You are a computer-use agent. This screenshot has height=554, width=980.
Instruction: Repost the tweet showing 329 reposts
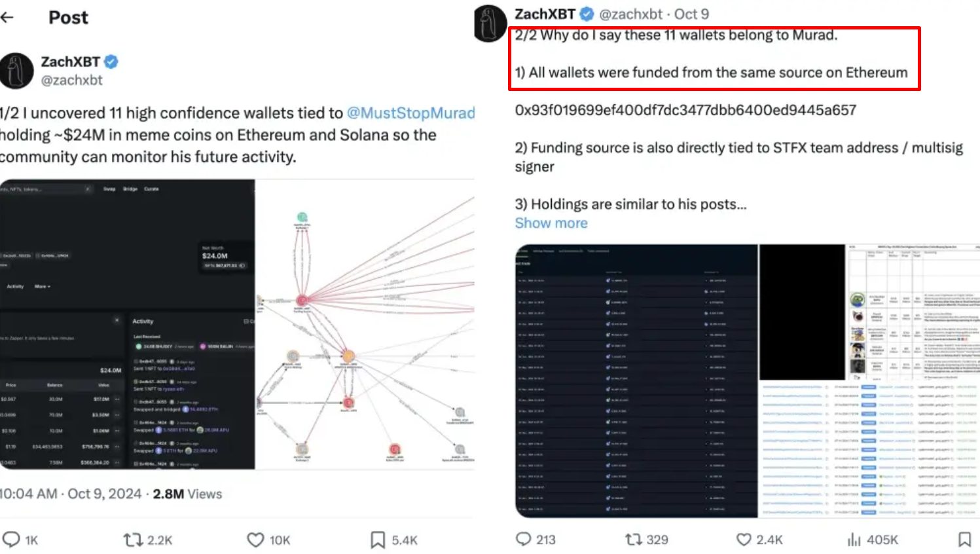coord(633,539)
